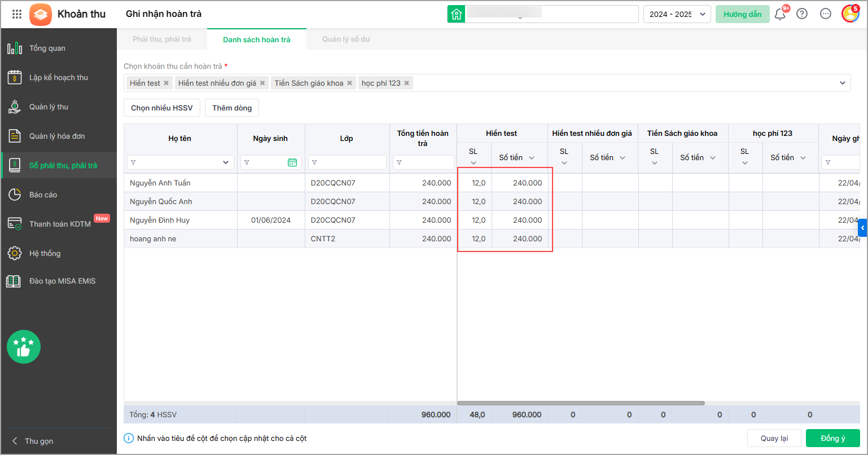The width and height of the screenshot is (868, 455).
Task: Click the green thumbs-up feedback icon
Action: (x=23, y=347)
